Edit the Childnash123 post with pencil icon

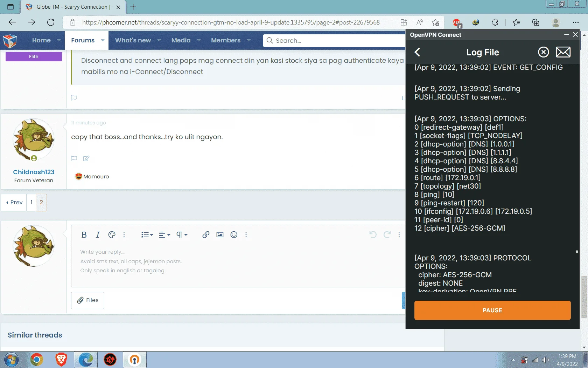pyautogui.click(x=86, y=158)
